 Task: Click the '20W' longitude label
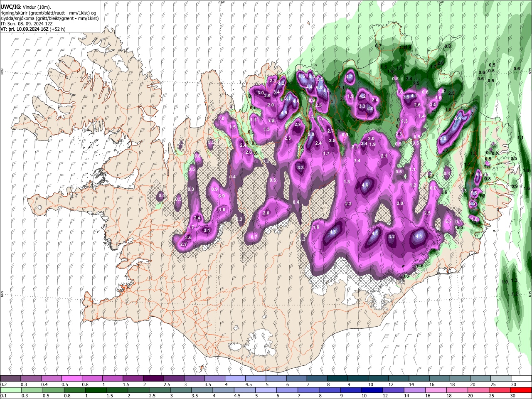point(221,2)
